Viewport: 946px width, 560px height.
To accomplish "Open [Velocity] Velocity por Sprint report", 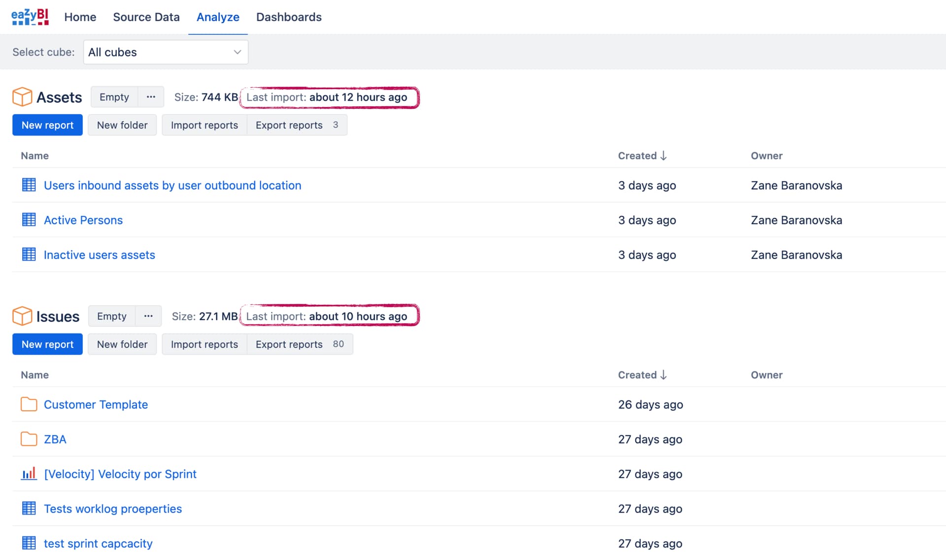I will click(x=120, y=474).
